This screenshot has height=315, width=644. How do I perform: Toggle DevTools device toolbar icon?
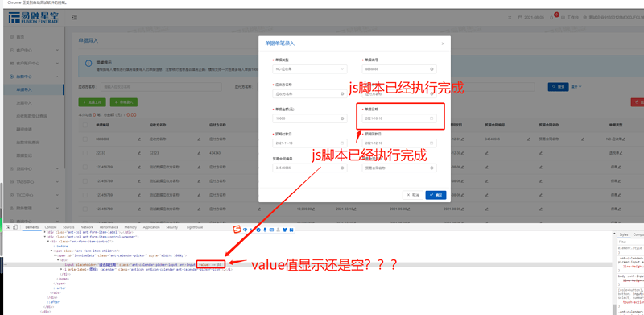click(14, 227)
